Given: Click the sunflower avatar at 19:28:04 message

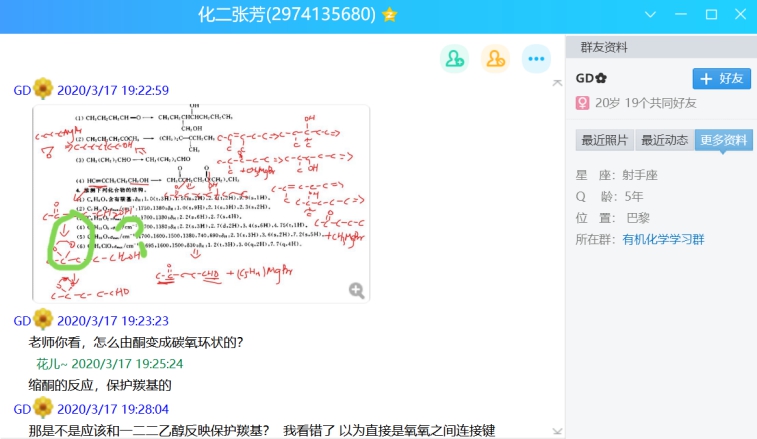Looking at the screenshot, I should (43, 409).
